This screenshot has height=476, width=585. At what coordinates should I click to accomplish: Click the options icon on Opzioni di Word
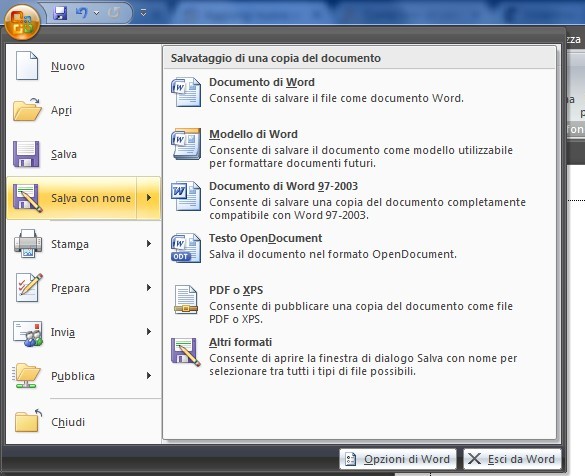pyautogui.click(x=350, y=459)
